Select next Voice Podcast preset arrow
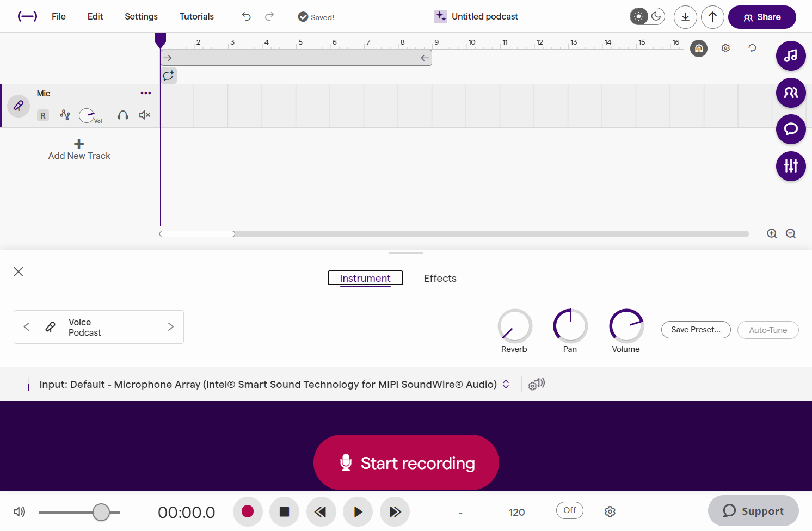This screenshot has width=812, height=531. [x=171, y=326]
